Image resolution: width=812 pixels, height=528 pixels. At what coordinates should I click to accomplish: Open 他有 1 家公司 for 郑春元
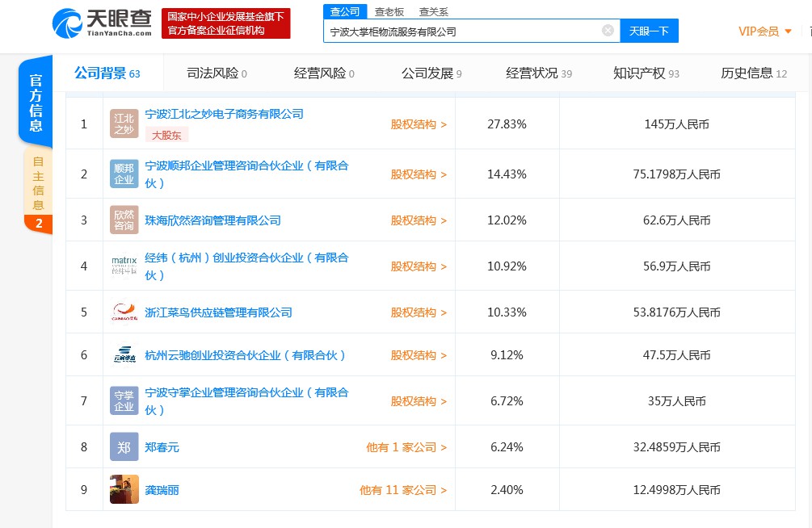tap(406, 447)
